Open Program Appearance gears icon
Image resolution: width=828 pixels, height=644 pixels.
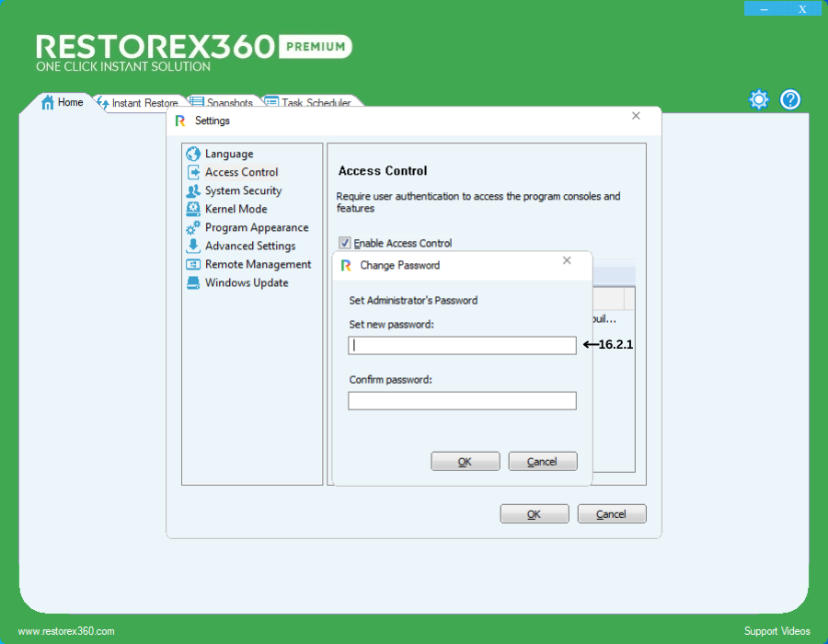[x=193, y=228]
